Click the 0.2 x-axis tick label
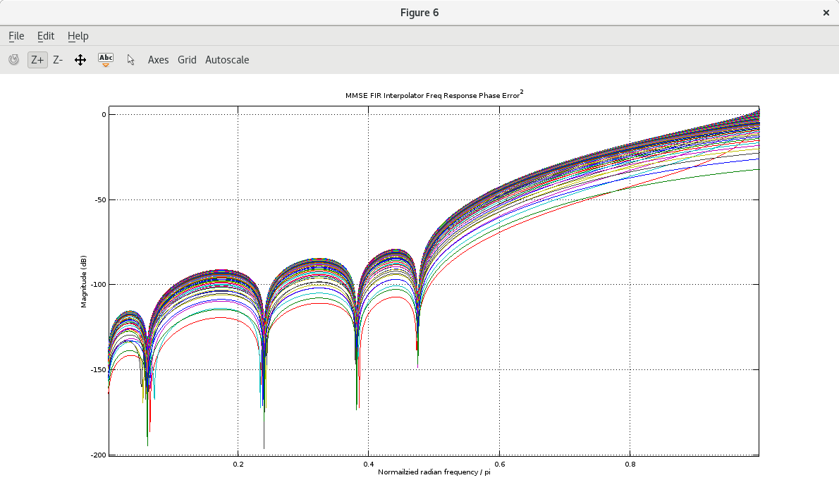839x504 pixels. 238,464
